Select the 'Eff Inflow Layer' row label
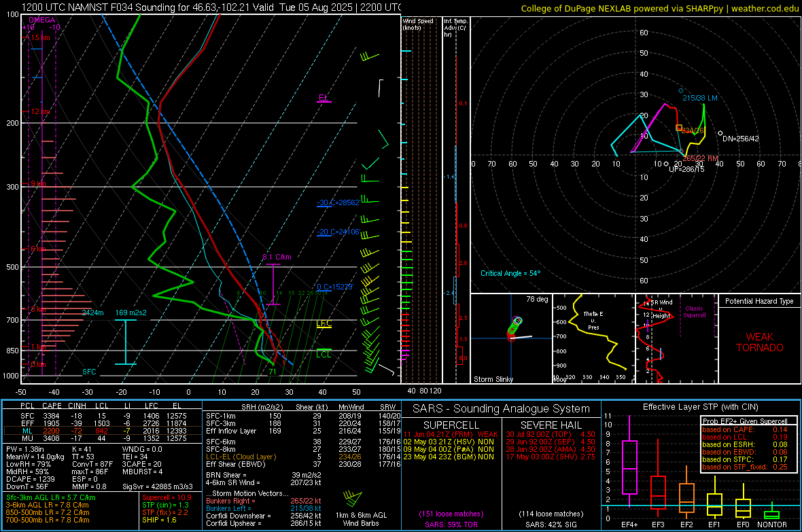The width and height of the screenshot is (802, 532). [231, 431]
